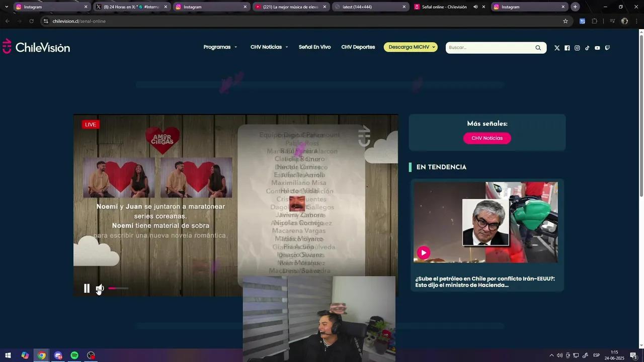Click the LIVE badge on player
This screenshot has width=644, height=362.
[91, 125]
